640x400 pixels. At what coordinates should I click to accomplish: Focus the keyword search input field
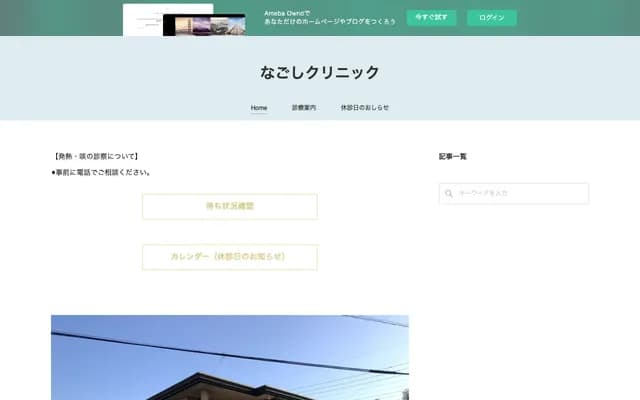514,193
